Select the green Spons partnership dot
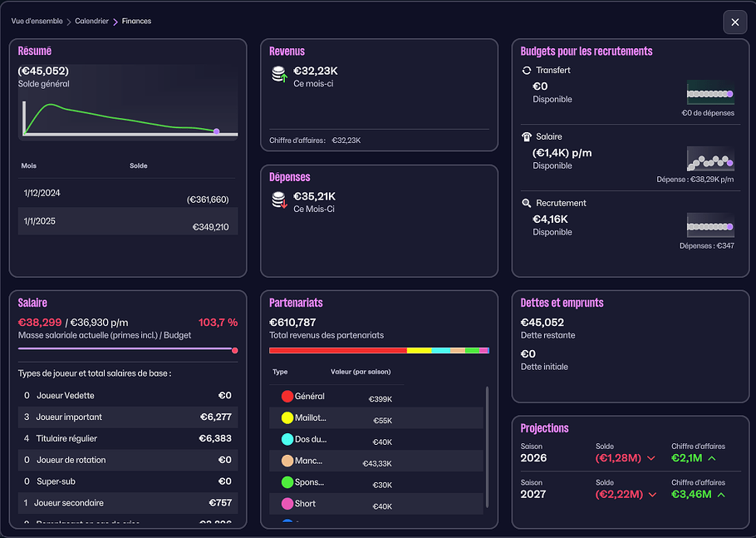 [287, 482]
